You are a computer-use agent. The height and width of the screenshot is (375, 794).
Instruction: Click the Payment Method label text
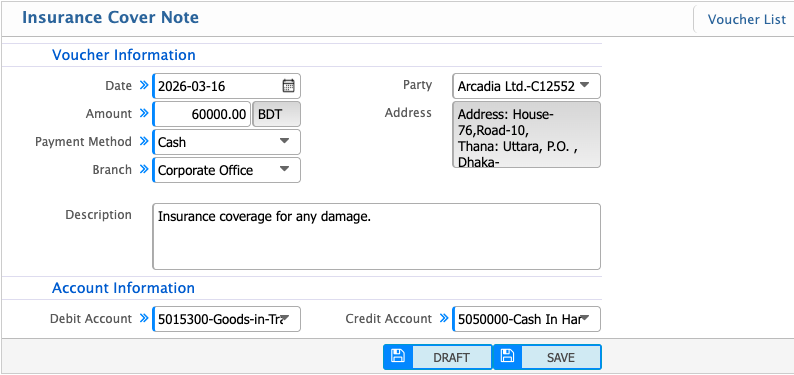(83, 142)
